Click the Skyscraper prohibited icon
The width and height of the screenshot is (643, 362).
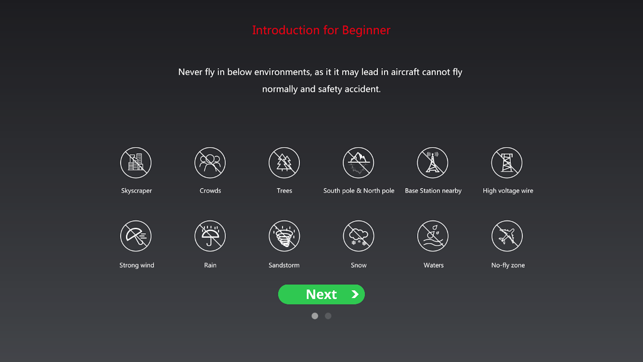tap(136, 163)
